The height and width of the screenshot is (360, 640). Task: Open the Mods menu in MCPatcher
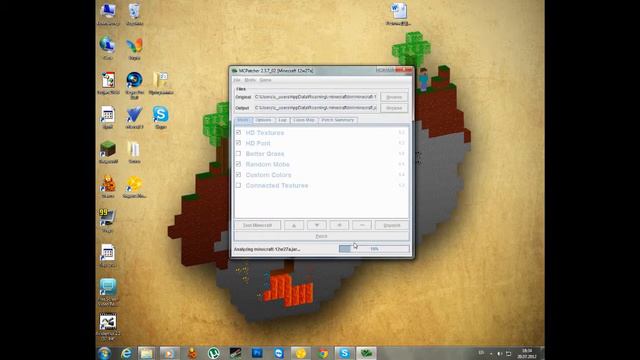pyautogui.click(x=250, y=80)
